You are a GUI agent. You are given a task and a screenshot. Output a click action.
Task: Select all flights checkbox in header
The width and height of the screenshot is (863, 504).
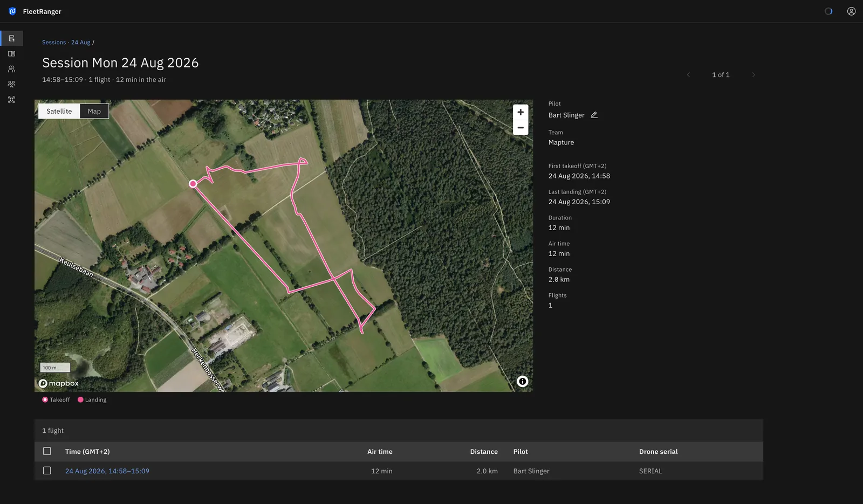tap(47, 451)
